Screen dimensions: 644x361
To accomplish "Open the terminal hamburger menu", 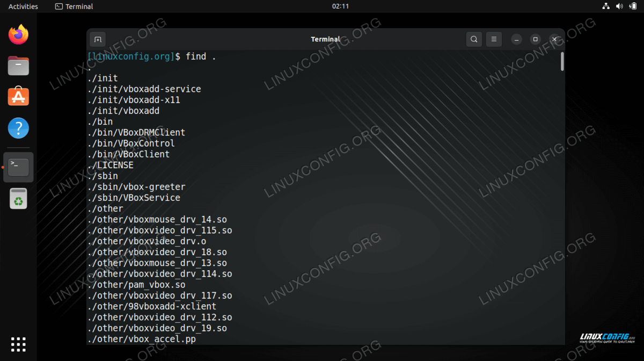I will (494, 39).
